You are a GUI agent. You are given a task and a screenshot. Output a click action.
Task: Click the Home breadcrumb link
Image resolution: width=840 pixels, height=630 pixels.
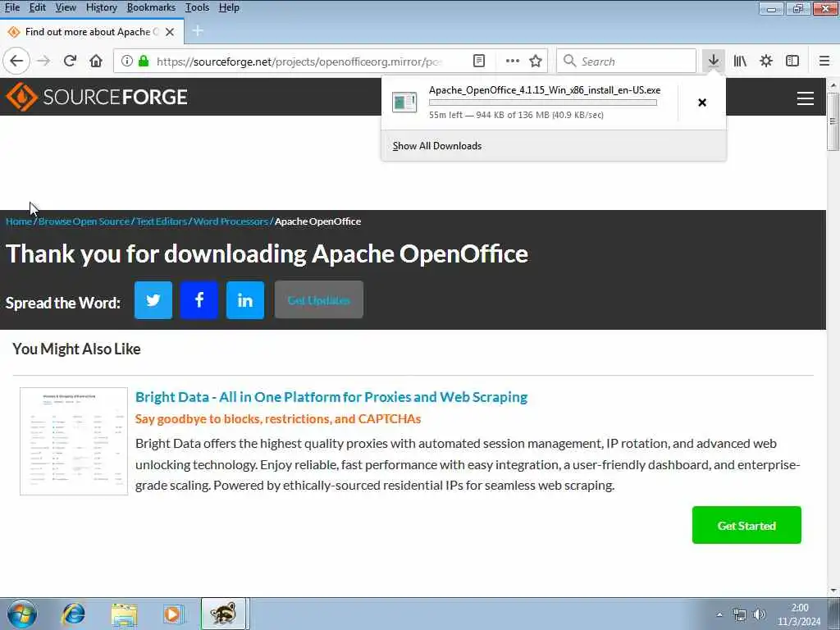click(x=19, y=221)
